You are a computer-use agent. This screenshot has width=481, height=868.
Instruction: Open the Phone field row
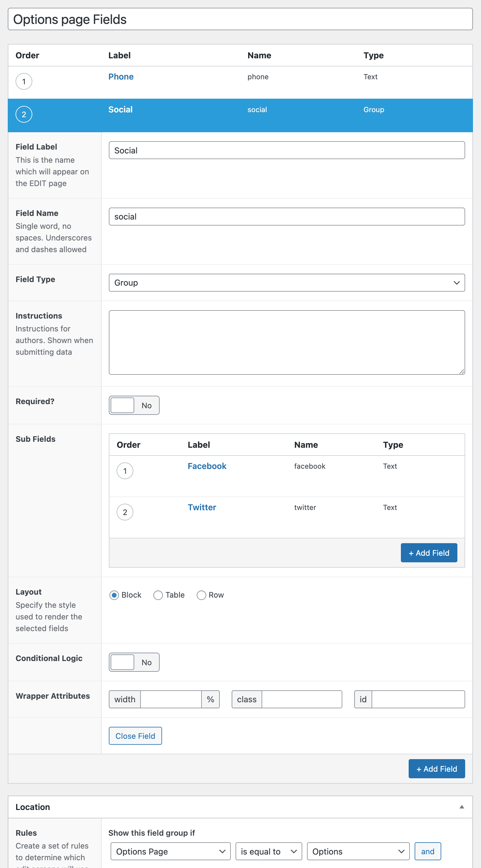pos(121,77)
